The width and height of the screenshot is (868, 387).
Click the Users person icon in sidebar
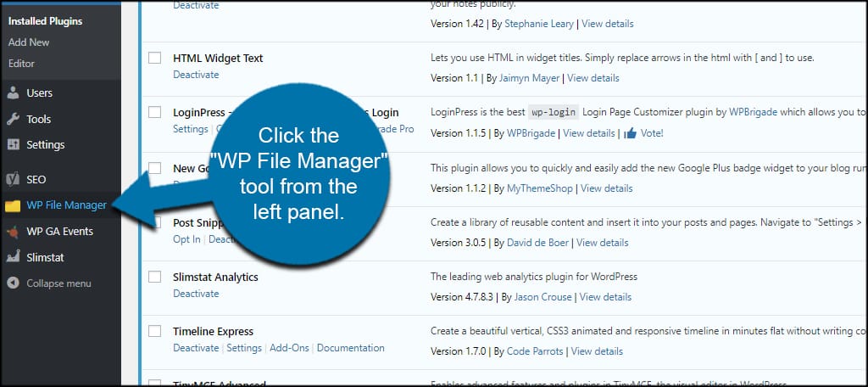[x=13, y=93]
